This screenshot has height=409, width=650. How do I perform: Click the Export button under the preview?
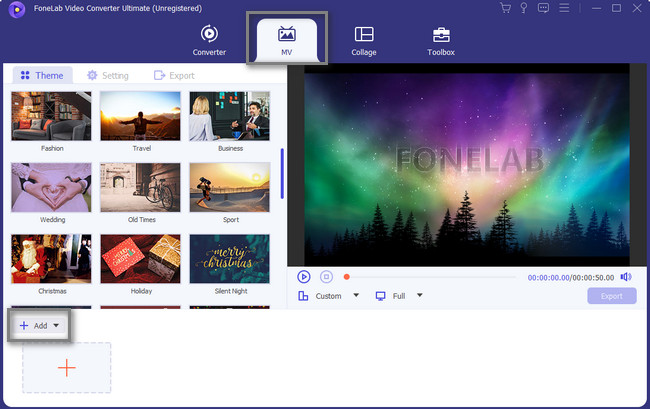(612, 296)
